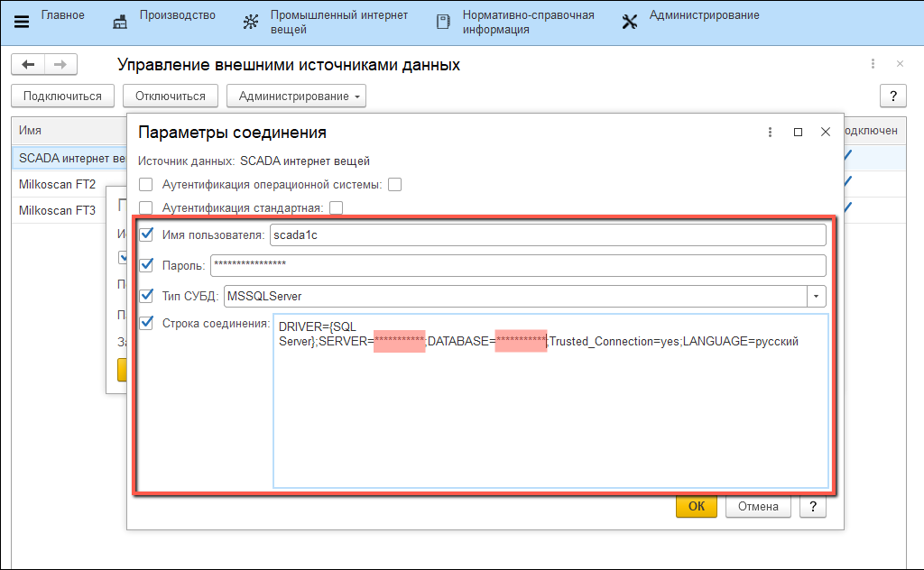924x570 pixels.
Task: Open the Администрирование dropdown button
Action: tap(296, 97)
